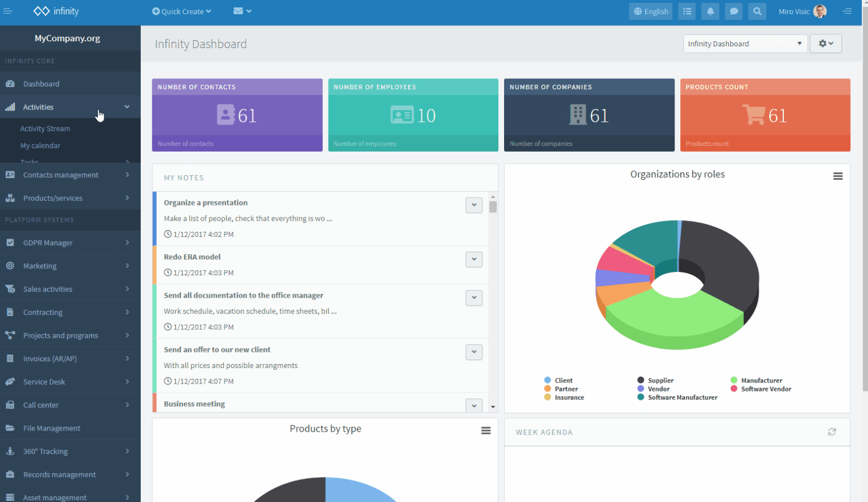Expand options for the Redo ERA model note
868x502 pixels.
click(473, 259)
